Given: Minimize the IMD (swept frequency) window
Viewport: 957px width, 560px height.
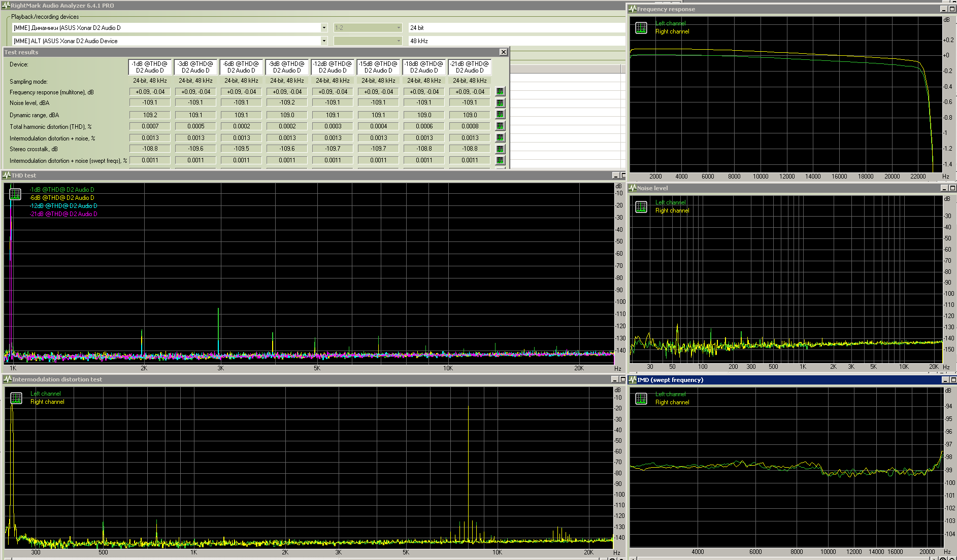Looking at the screenshot, I should 945,380.
